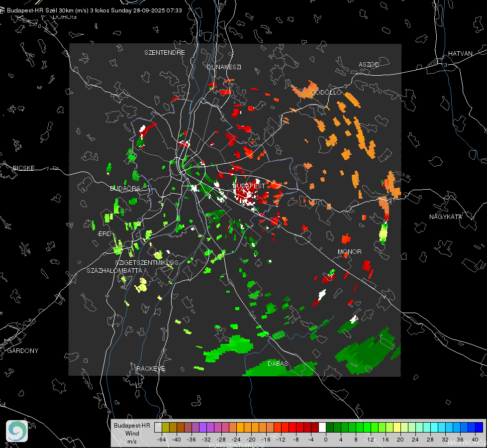Screen dimensions: 487x448
Task: Click the MONOR town label
Action: [349, 251]
